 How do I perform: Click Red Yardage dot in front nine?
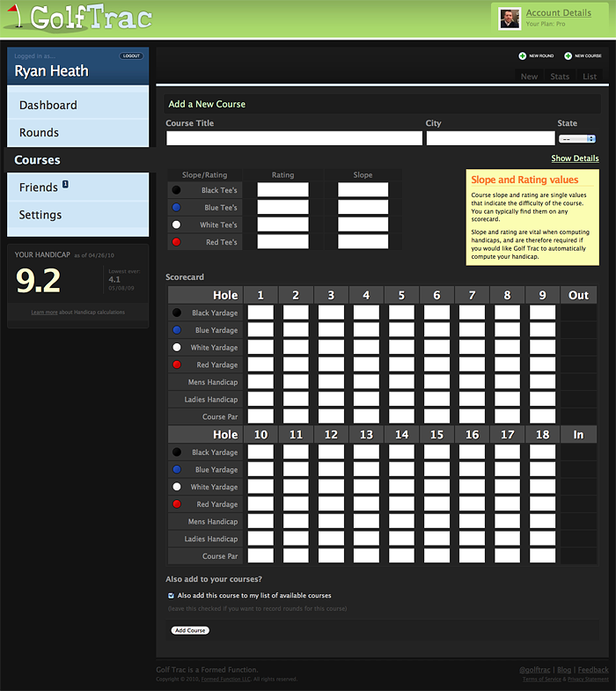pos(177,364)
